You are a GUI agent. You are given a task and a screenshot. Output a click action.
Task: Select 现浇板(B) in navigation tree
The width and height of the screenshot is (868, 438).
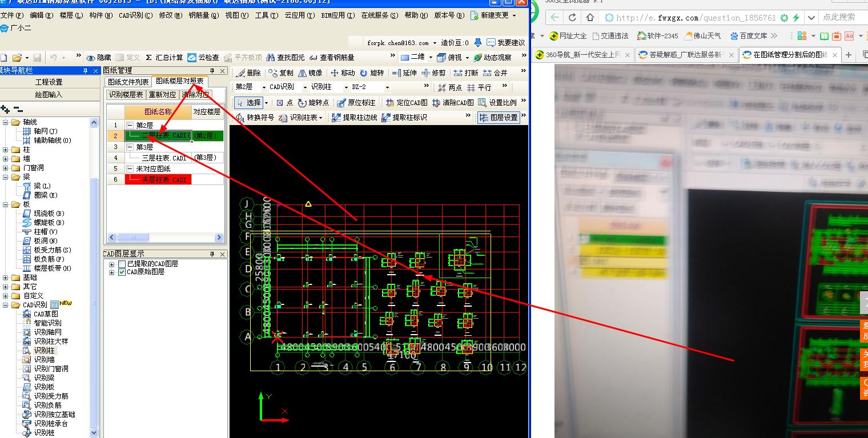click(x=43, y=214)
